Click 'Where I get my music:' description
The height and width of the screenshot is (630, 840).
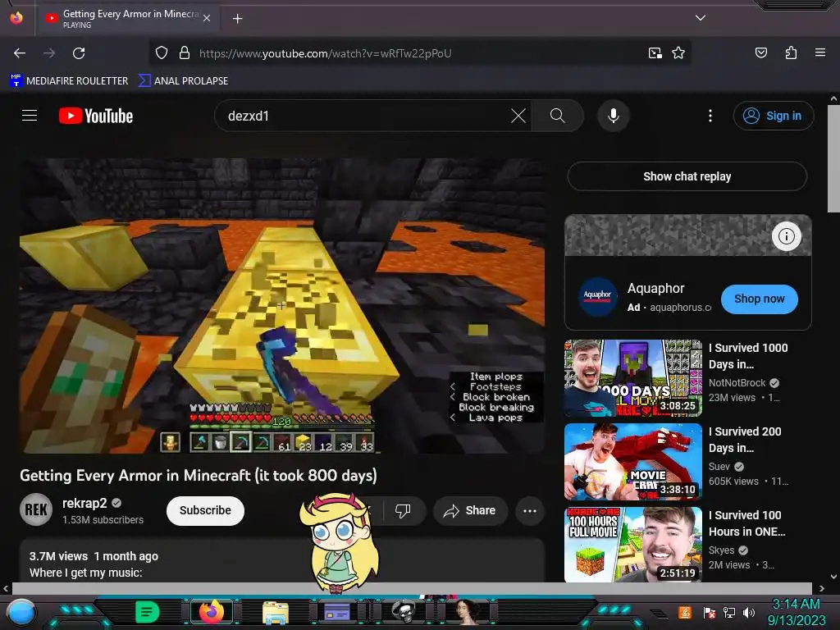[x=85, y=573]
